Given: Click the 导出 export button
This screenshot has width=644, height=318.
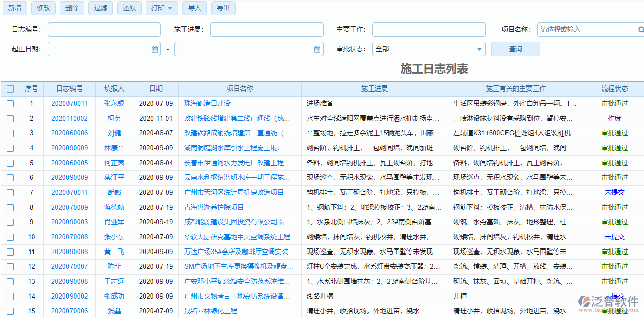Looking at the screenshot, I should pyautogui.click(x=223, y=8).
